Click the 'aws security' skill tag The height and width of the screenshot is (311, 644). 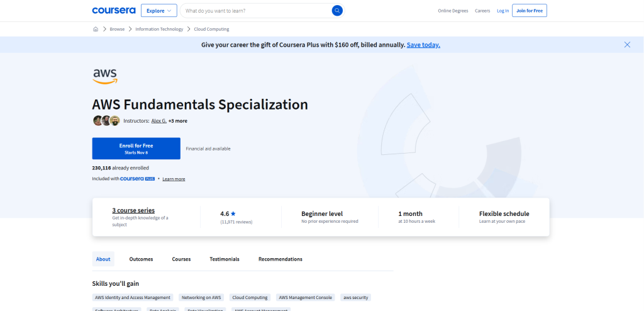click(356, 297)
